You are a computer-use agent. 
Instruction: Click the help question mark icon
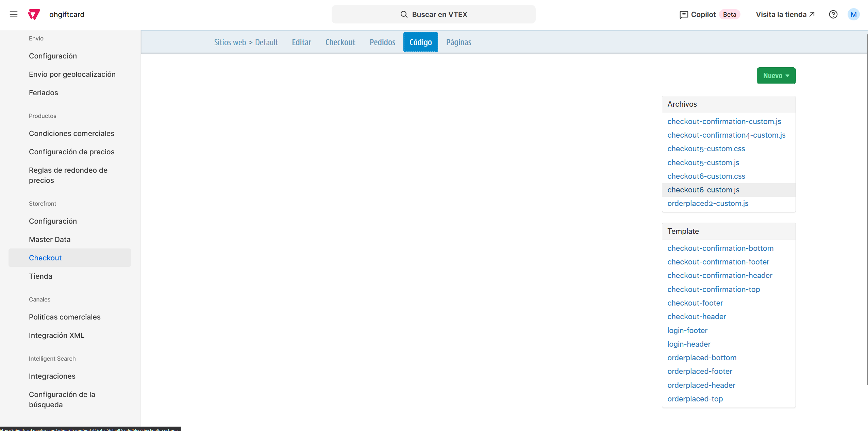tap(833, 14)
